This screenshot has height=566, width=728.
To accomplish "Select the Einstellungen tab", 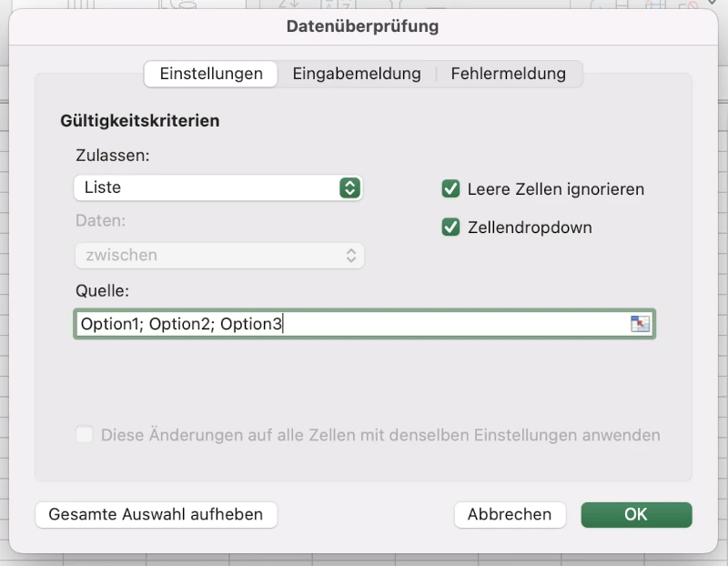I will 211,74.
